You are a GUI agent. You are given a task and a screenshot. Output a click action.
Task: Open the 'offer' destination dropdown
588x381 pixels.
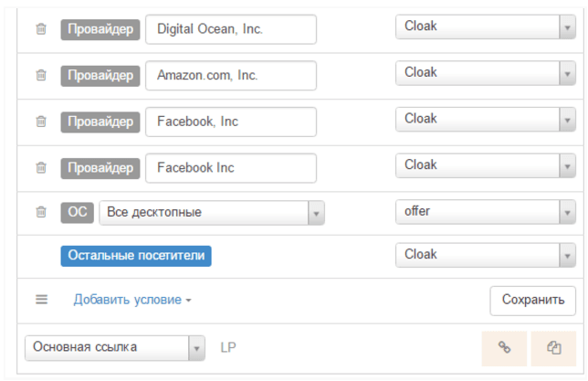coord(486,212)
